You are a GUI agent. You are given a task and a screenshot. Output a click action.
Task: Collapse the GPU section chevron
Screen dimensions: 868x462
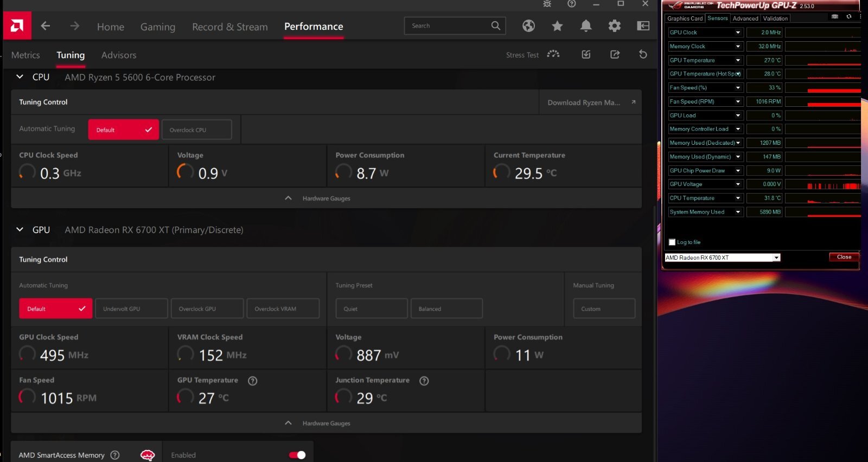click(x=20, y=229)
